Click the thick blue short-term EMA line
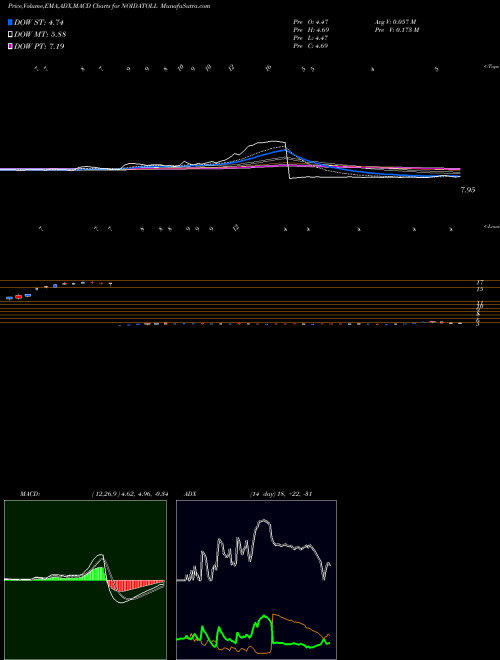Image resolution: width=500 pixels, height=660 pixels. (286, 150)
